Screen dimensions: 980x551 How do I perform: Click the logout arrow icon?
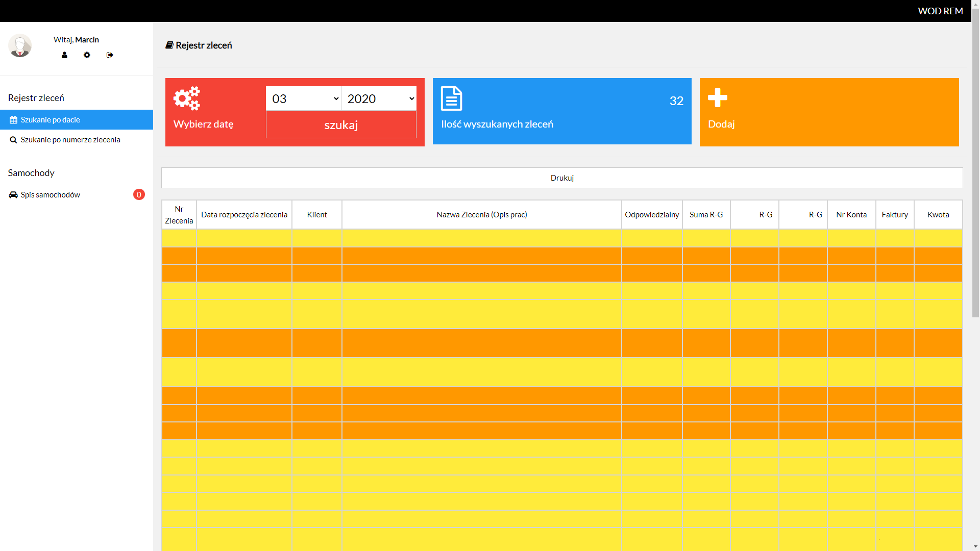[110, 55]
